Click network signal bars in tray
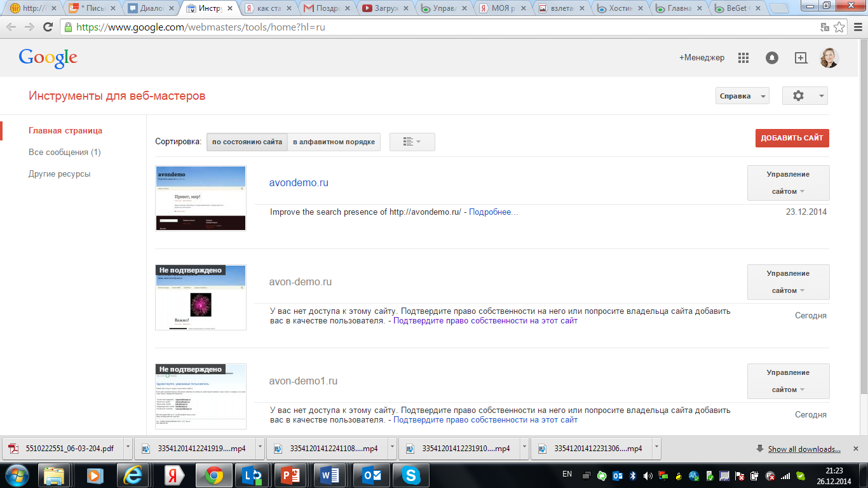Screen dimensions: 868x488 786,475
